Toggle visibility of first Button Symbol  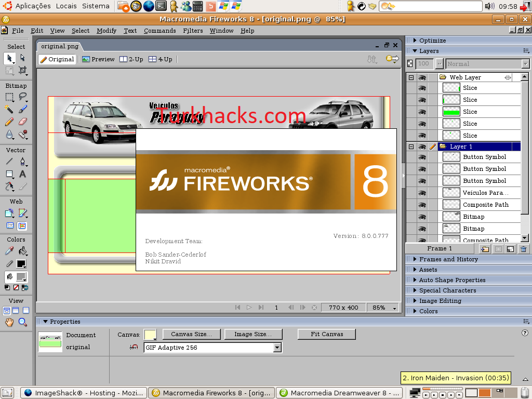[x=422, y=157]
